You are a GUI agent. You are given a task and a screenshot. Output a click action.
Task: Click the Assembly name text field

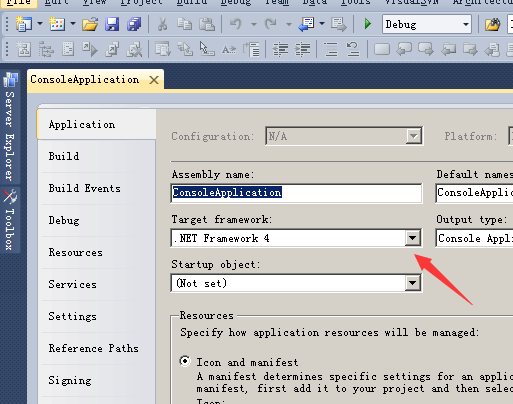296,193
